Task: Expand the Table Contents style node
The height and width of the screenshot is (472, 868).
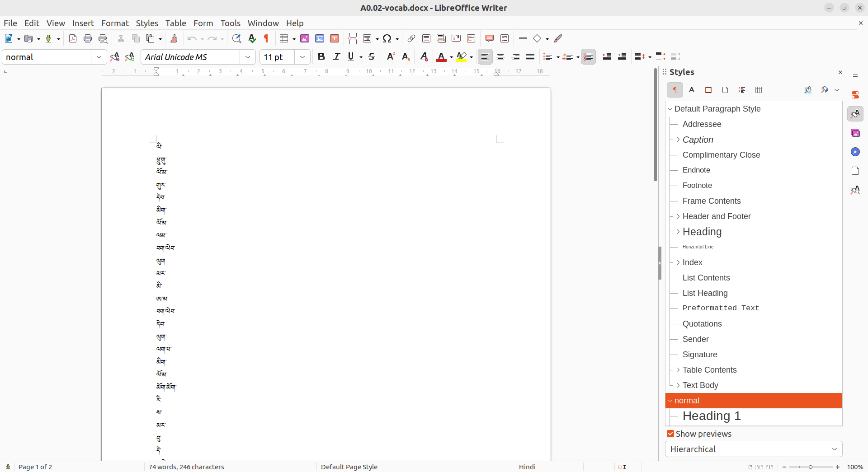Action: coord(678,370)
